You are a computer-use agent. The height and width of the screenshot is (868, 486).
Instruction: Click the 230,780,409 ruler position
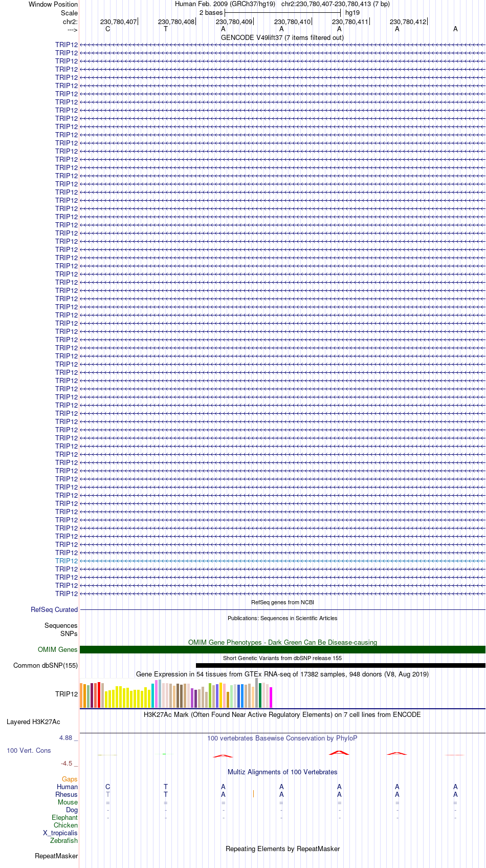[x=234, y=22]
